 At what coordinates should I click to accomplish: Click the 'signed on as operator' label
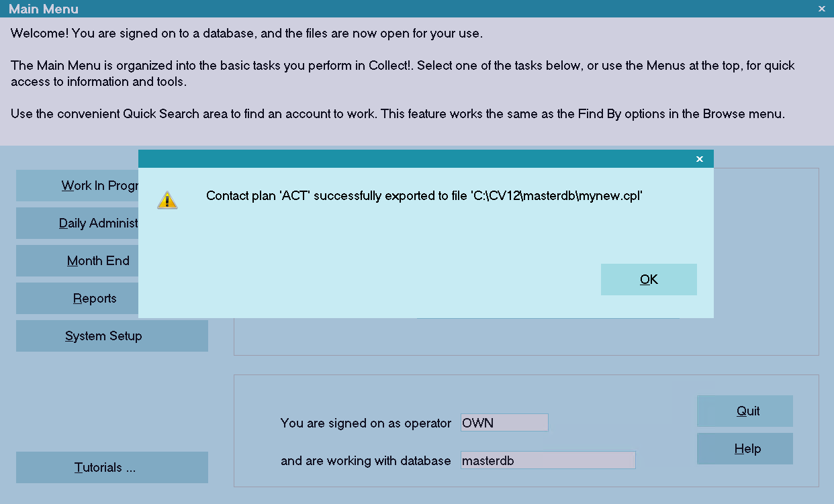(x=366, y=423)
